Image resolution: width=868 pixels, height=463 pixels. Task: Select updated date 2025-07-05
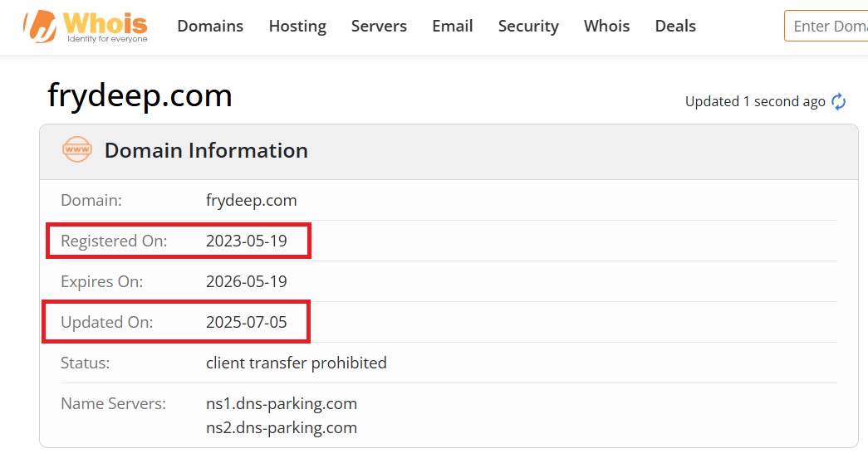click(x=247, y=322)
